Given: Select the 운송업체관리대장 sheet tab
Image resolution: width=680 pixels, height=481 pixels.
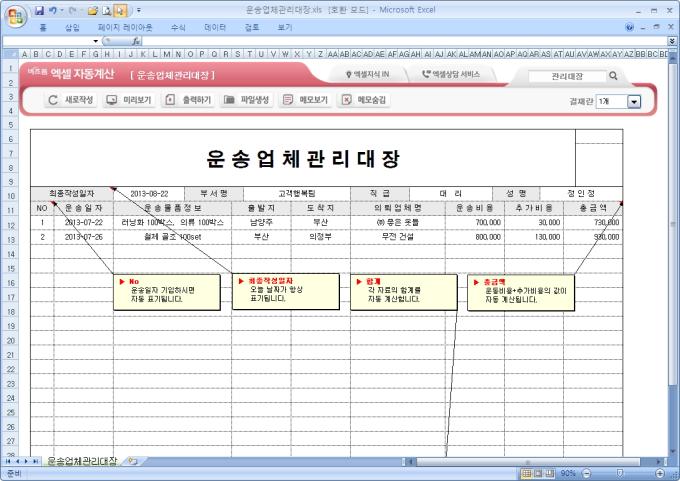Looking at the screenshot, I should pyautogui.click(x=82, y=461).
